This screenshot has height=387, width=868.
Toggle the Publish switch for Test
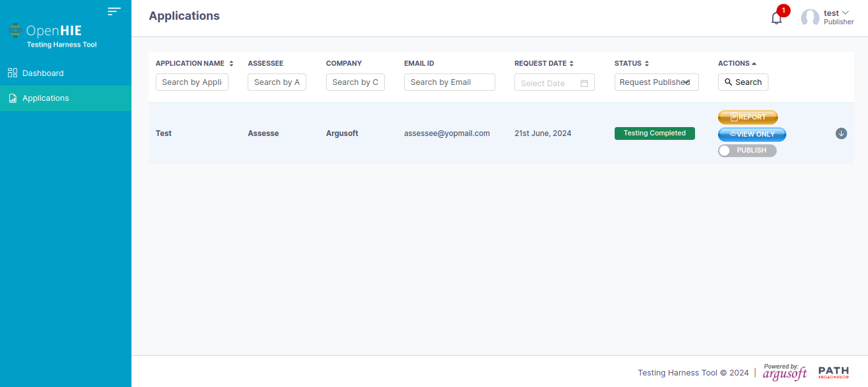coord(747,151)
